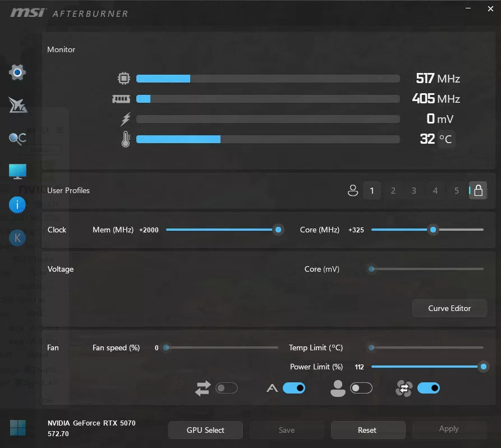Toggle the sync arrows switch

[227, 388]
